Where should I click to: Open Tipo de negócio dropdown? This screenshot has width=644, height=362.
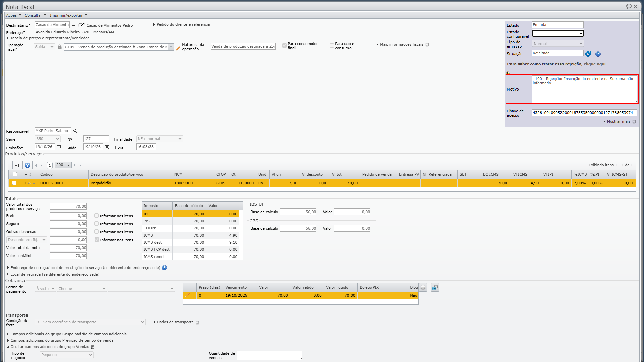point(67,355)
